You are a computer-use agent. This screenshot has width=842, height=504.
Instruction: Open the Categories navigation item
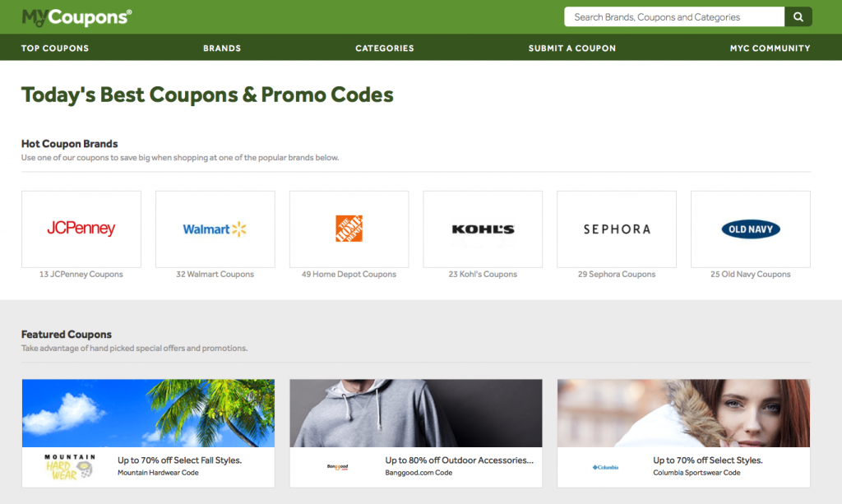(385, 48)
